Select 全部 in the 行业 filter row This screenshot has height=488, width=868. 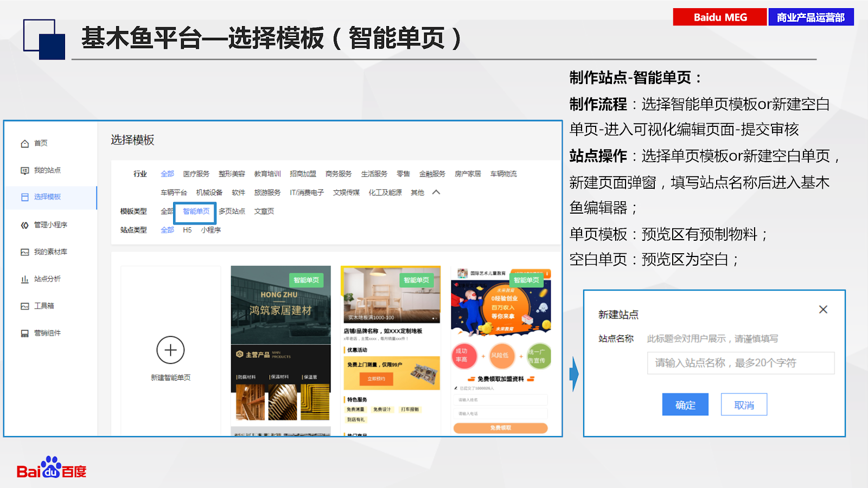point(168,174)
